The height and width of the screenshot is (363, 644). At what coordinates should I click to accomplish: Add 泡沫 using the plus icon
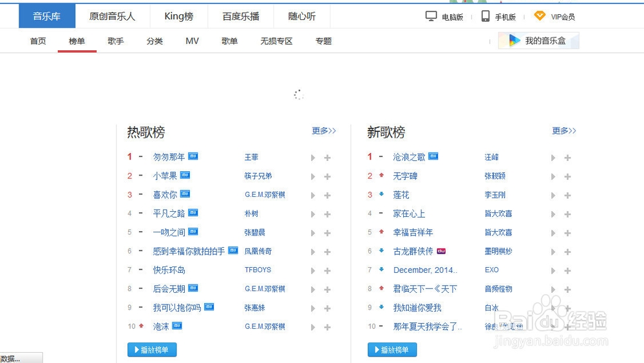[327, 327]
